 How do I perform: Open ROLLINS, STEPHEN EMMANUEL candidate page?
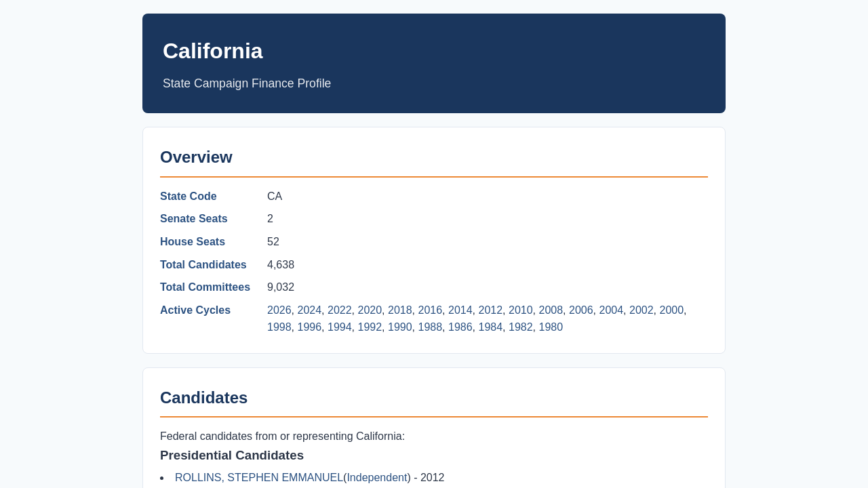[x=259, y=478]
